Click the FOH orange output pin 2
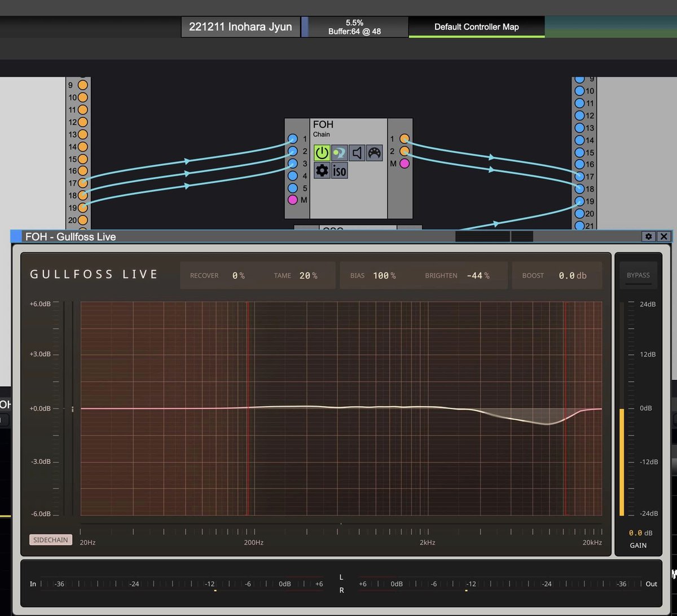 coord(405,151)
